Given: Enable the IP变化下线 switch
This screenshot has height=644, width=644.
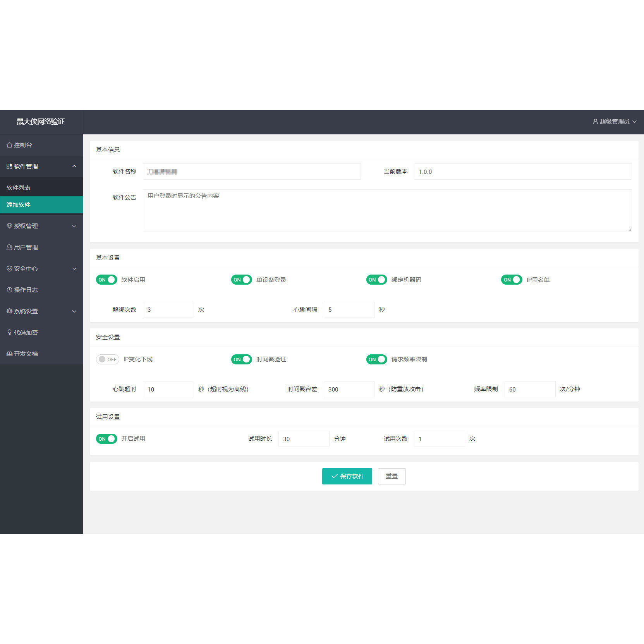Looking at the screenshot, I should pyautogui.click(x=108, y=360).
